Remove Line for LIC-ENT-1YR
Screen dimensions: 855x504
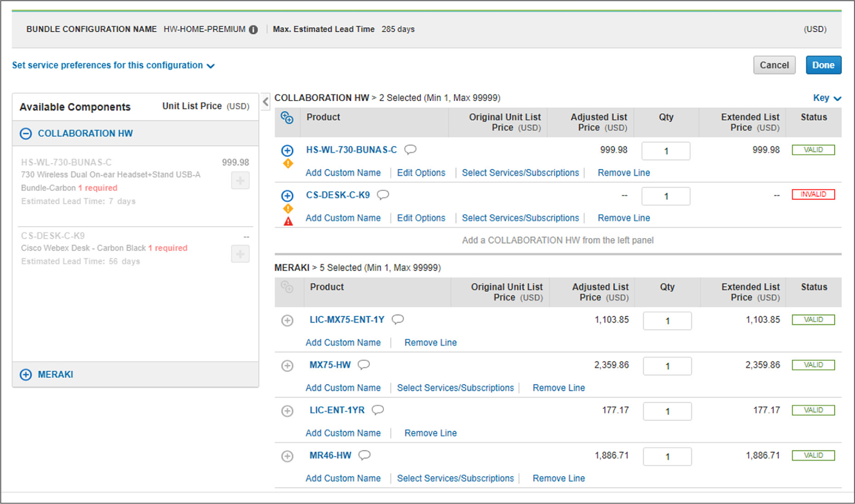pos(430,433)
